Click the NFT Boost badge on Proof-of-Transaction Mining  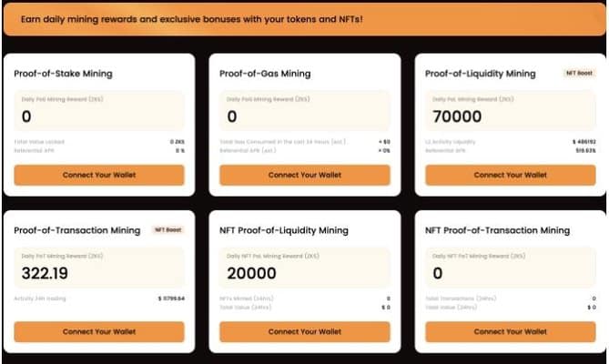[x=167, y=230]
